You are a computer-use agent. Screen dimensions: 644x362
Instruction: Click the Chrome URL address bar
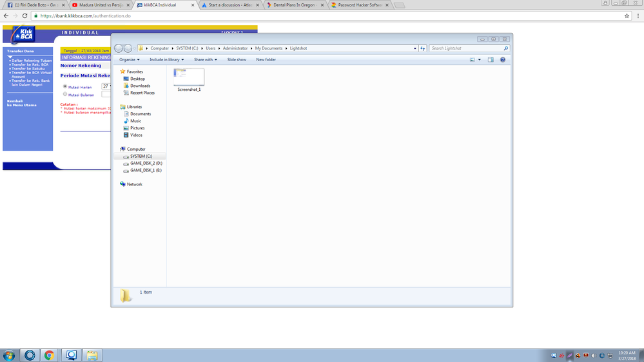point(329,15)
